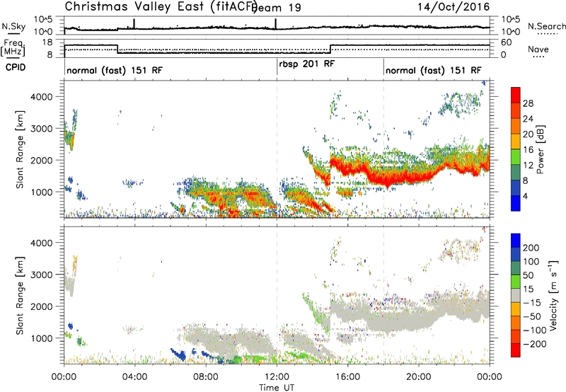The width and height of the screenshot is (566, 392).
Task: Pick the gray Velocity segment between 15 and -15
Action: [x=516, y=295]
